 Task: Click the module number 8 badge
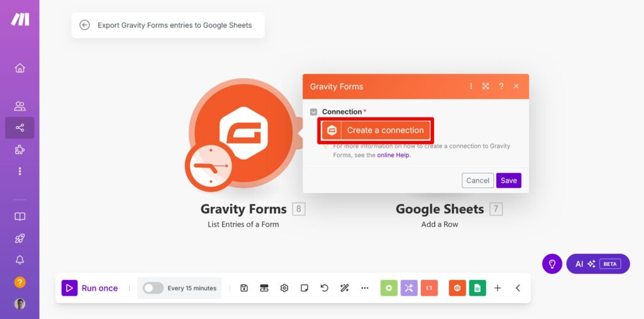[299, 209]
